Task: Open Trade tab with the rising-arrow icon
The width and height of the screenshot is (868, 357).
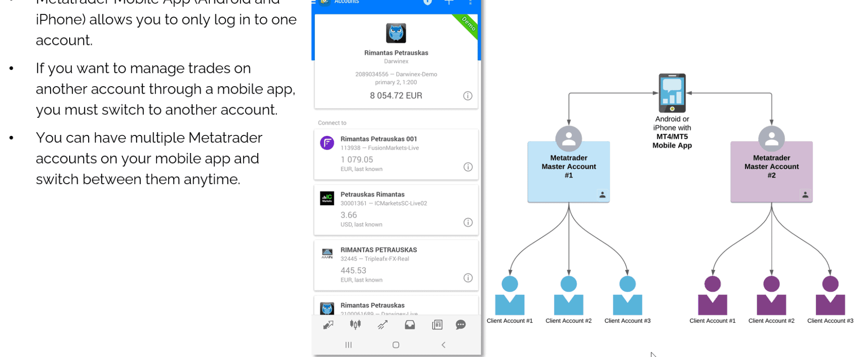Action: click(x=382, y=325)
